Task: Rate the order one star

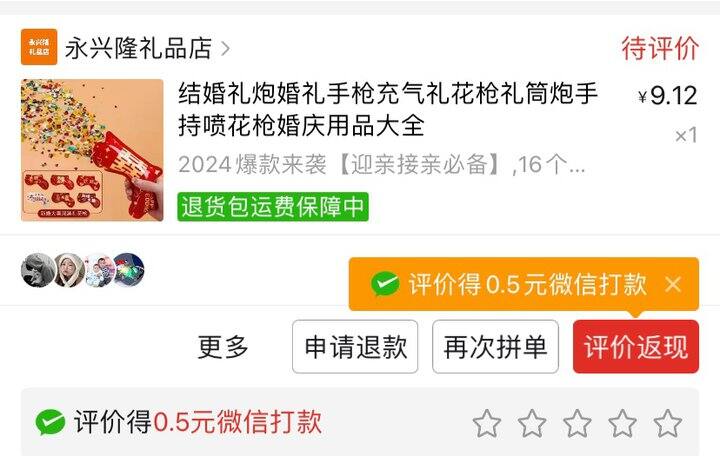Action: click(487, 423)
